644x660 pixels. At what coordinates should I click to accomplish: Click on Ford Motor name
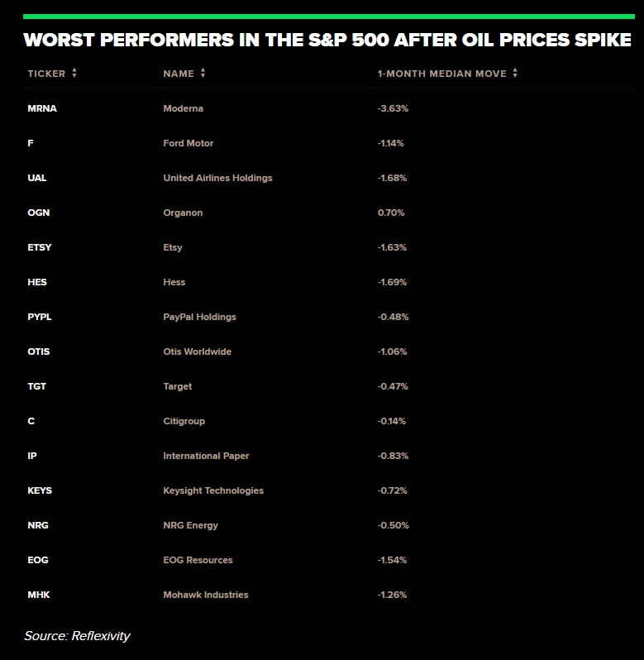click(188, 143)
